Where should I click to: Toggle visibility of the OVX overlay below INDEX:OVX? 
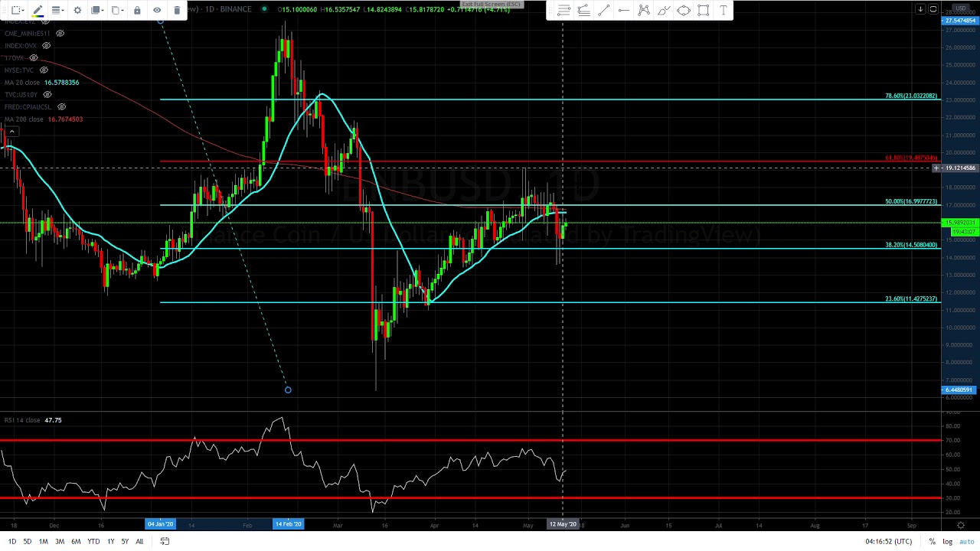34,58
